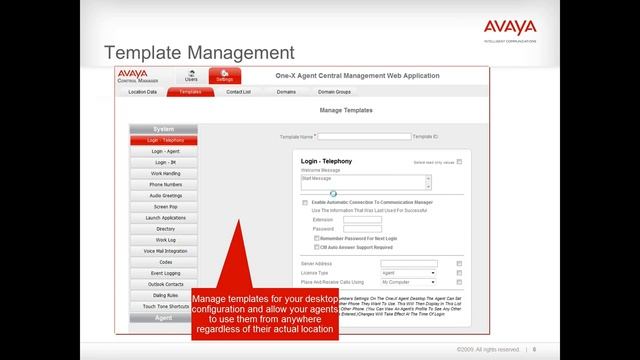640x360 pixels.
Task: Select Login - Telephony in sidebar
Action: pyautogui.click(x=164, y=140)
